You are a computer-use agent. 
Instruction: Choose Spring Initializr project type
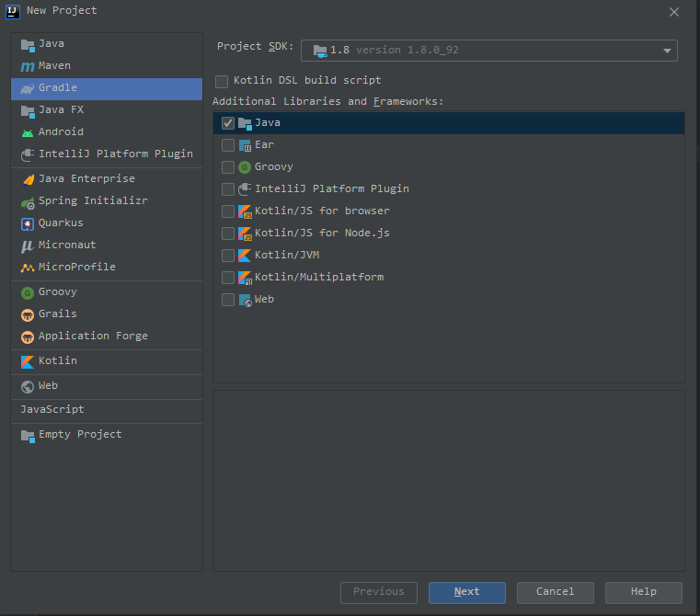[x=107, y=201]
